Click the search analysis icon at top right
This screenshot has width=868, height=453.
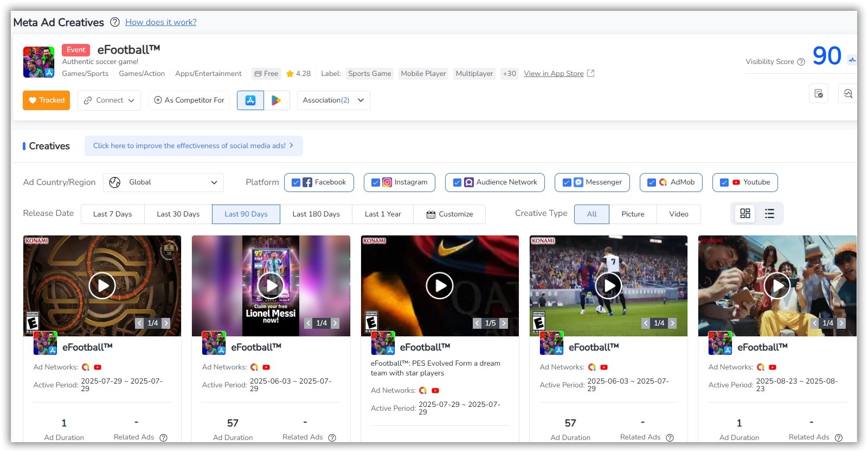pos(848,93)
